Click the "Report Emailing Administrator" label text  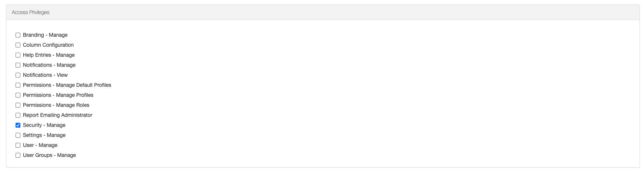pos(57,115)
